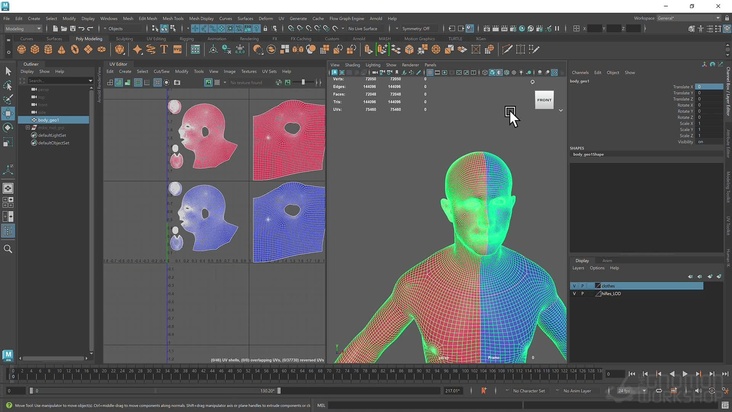Activate the Select tool in the toolbox
The width and height of the screenshot is (732, 412).
pos(8,71)
